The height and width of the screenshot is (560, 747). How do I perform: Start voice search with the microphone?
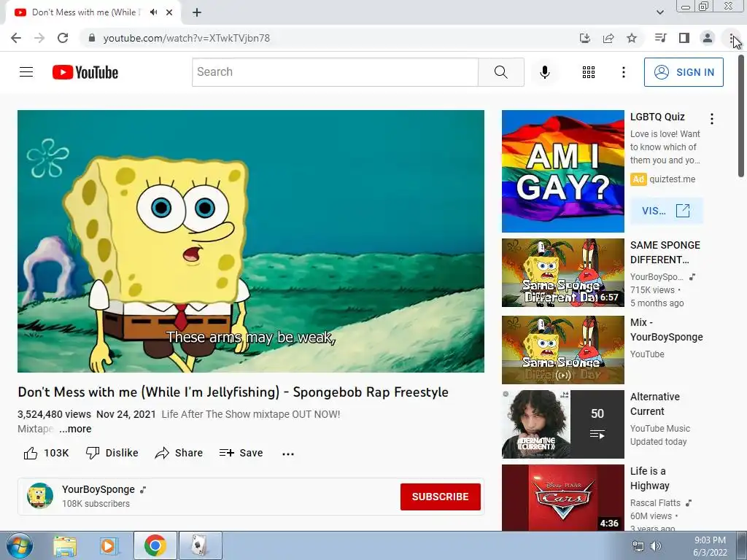pos(545,72)
